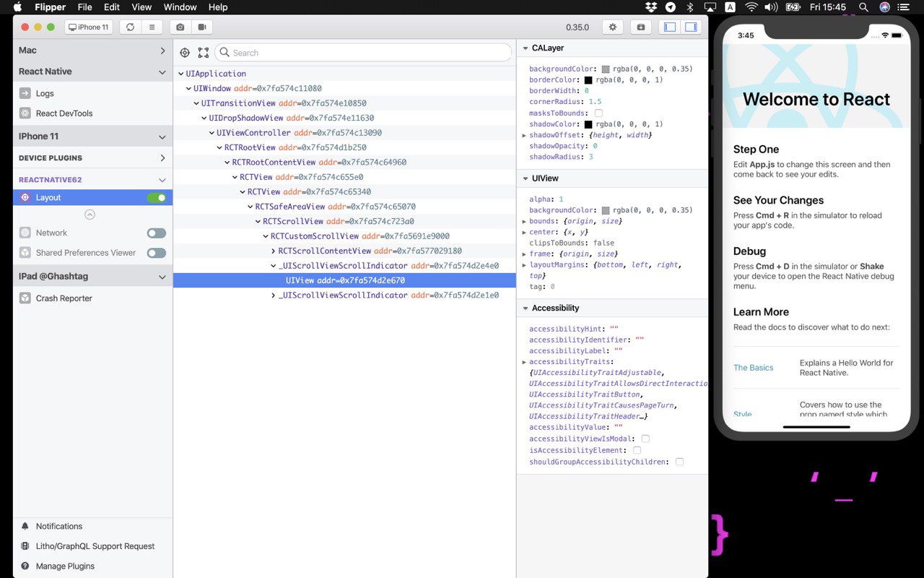924x578 pixels.
Task: Select UIWindow node in tree
Action: pos(212,88)
